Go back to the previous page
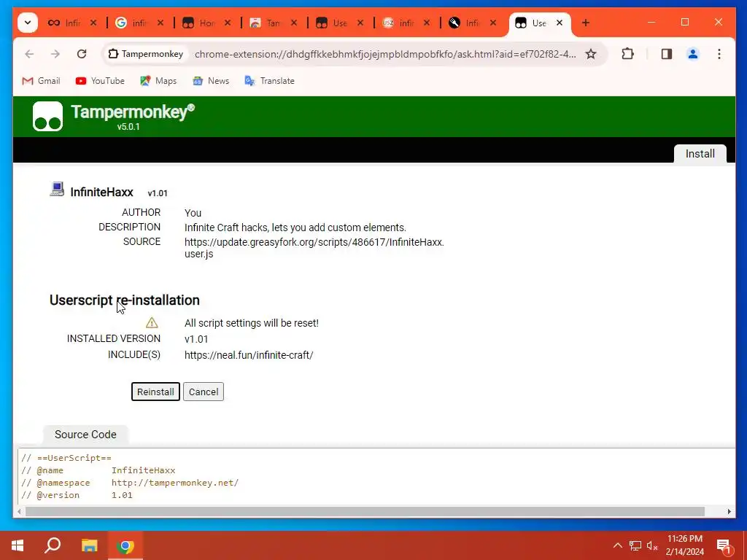 pyautogui.click(x=29, y=54)
